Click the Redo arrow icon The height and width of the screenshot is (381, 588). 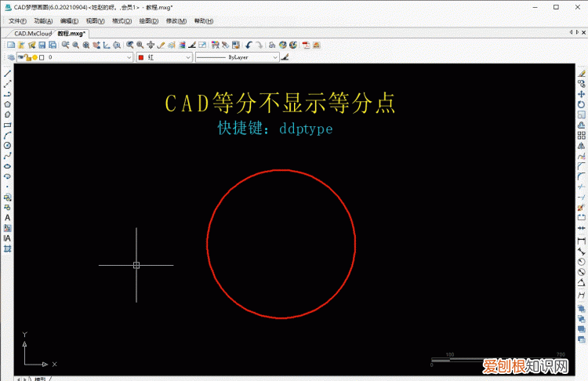coord(260,45)
